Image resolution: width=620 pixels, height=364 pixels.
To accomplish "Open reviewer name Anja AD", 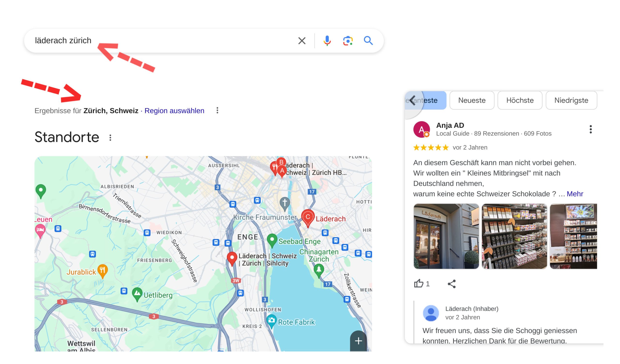I will [x=450, y=125].
